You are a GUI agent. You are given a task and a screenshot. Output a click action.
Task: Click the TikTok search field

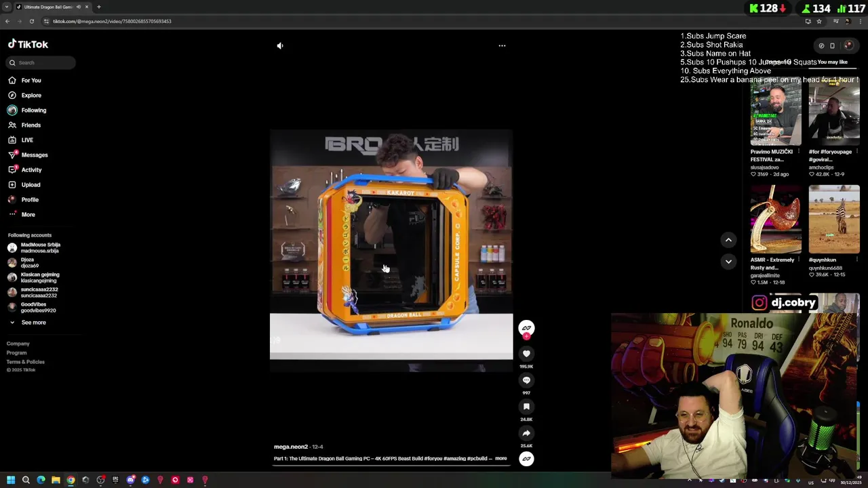pyautogui.click(x=41, y=62)
